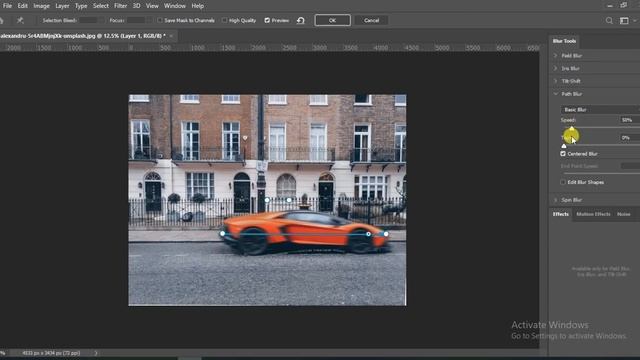Collapse the Path Blur section

point(556,94)
